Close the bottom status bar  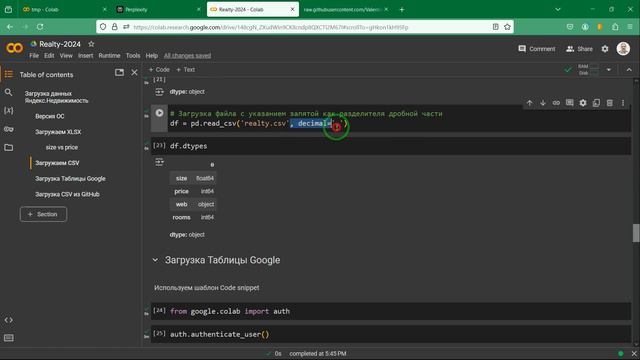634,353
